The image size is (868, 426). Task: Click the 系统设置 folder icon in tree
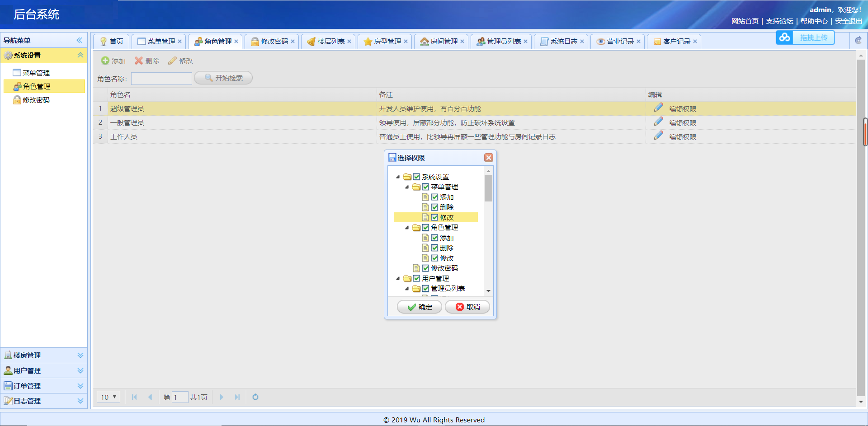click(407, 177)
